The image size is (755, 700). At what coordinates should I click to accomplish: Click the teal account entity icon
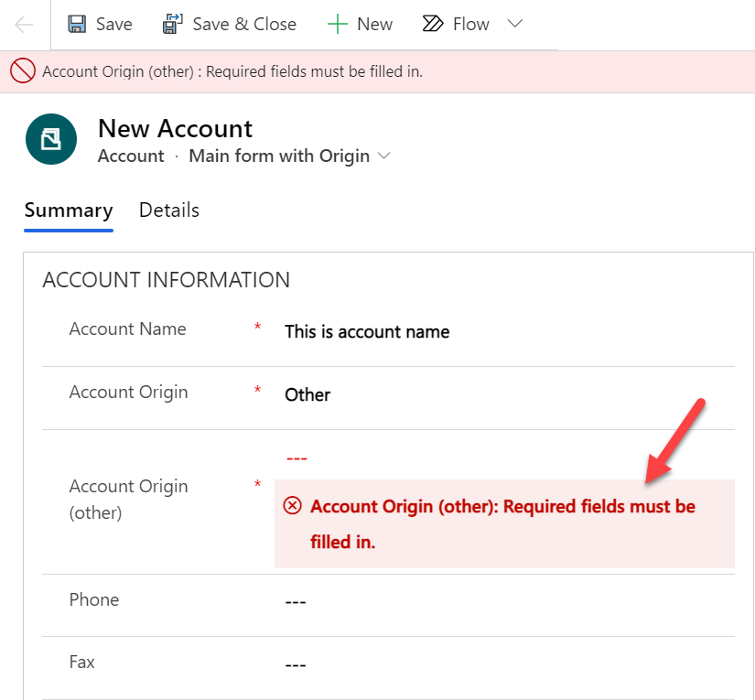[x=51, y=139]
